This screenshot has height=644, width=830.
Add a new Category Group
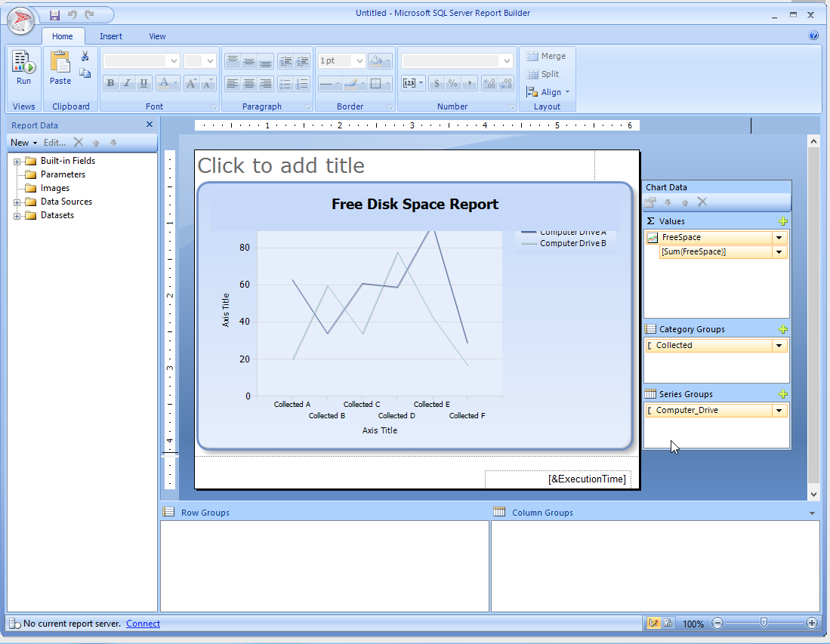783,329
